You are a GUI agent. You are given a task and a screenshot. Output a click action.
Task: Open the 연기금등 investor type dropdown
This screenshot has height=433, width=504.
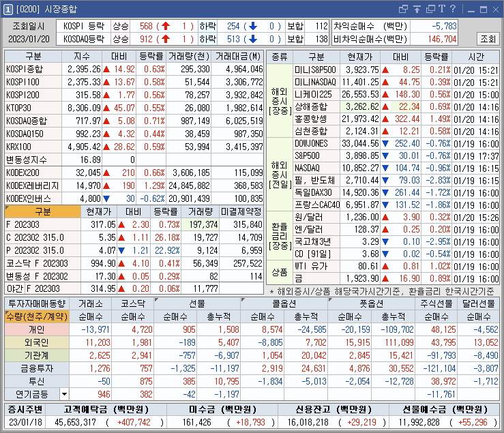click(64, 394)
